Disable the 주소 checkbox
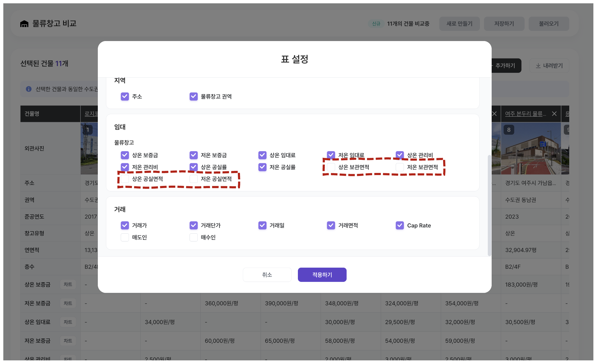Image resolution: width=597 pixels, height=364 pixels. 125,96
